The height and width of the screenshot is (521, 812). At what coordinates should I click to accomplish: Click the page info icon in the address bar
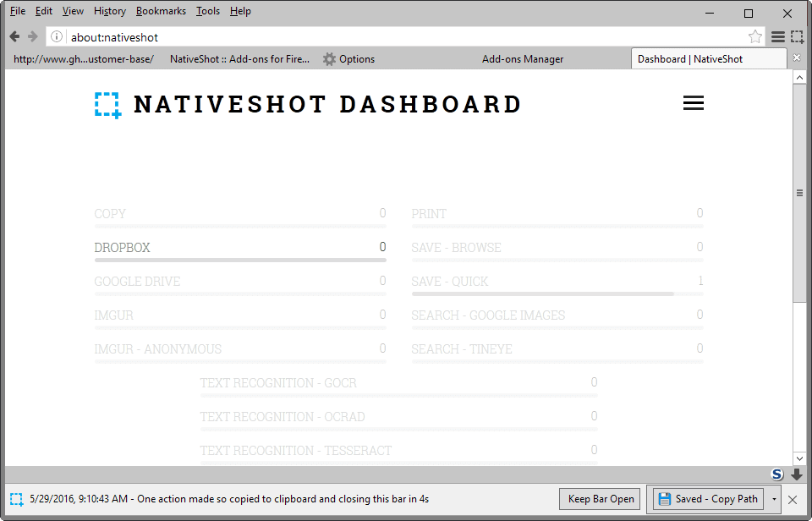pos(56,36)
